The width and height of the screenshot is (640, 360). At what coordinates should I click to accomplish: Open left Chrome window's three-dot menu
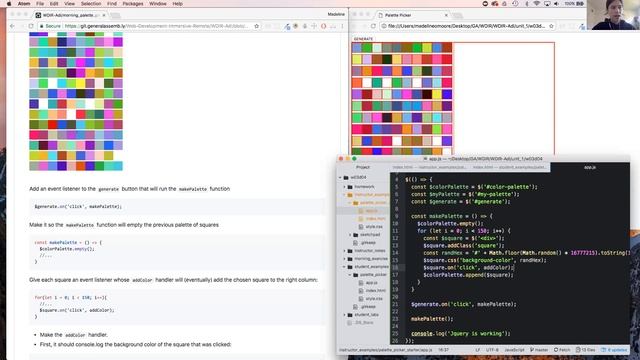pyautogui.click(x=342, y=26)
